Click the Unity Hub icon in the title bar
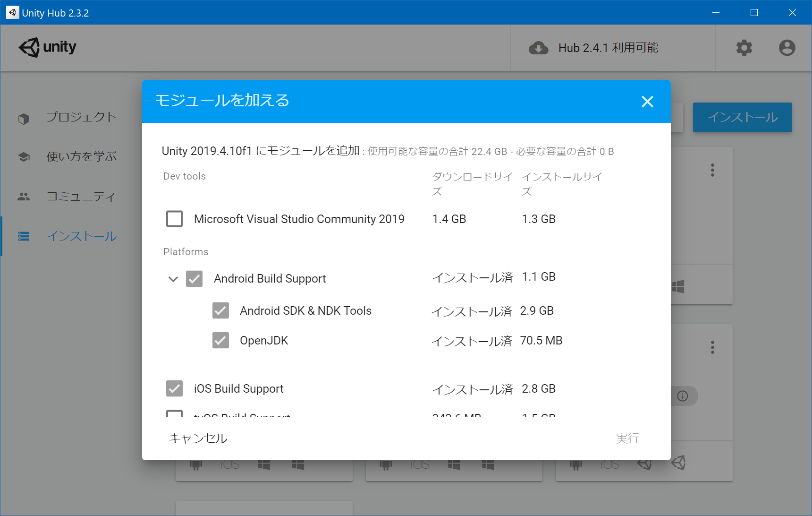 [12, 12]
